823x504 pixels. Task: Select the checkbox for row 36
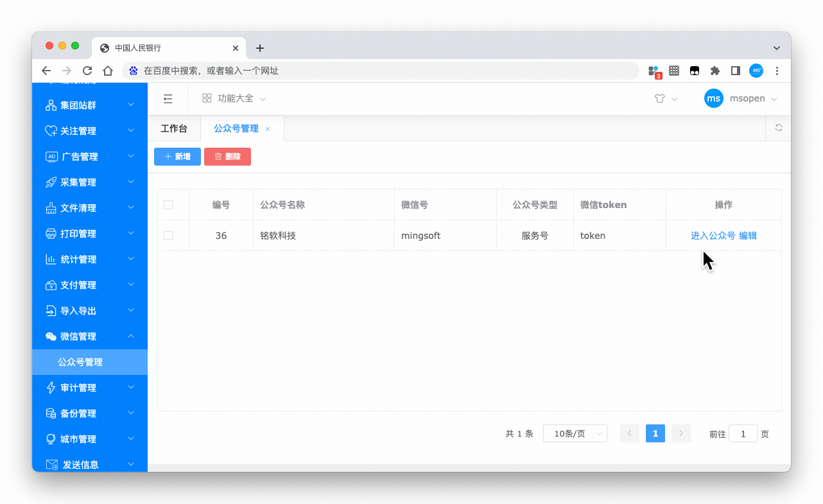pos(168,236)
